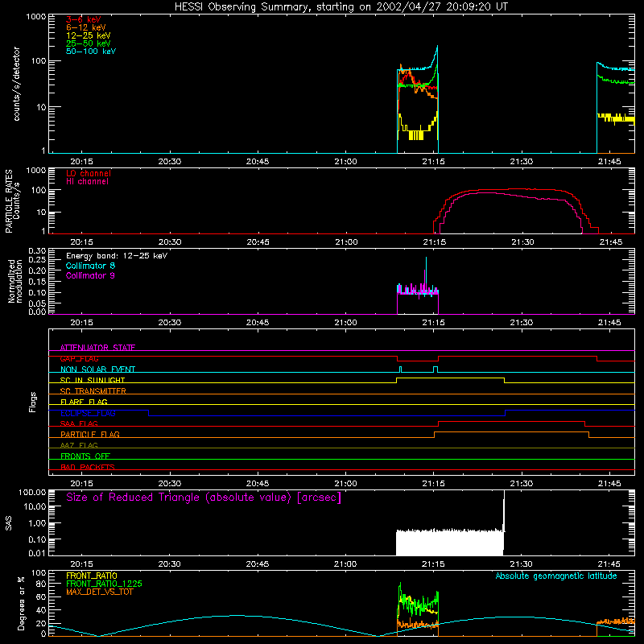Click the 'SAA_FLAG' flag label
The image size is (644, 644).
[x=79, y=424]
